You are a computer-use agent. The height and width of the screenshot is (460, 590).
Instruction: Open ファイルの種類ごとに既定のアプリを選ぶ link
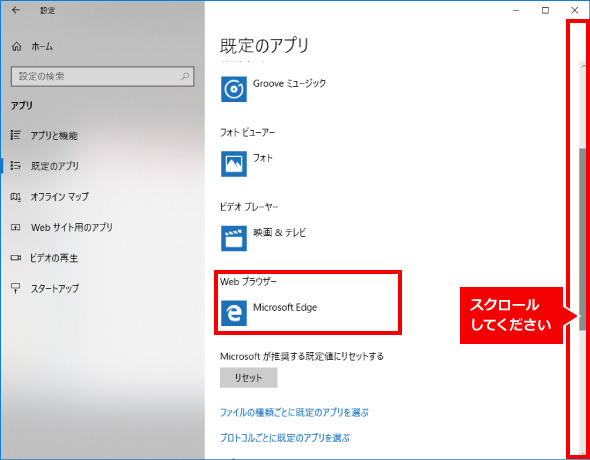294,413
